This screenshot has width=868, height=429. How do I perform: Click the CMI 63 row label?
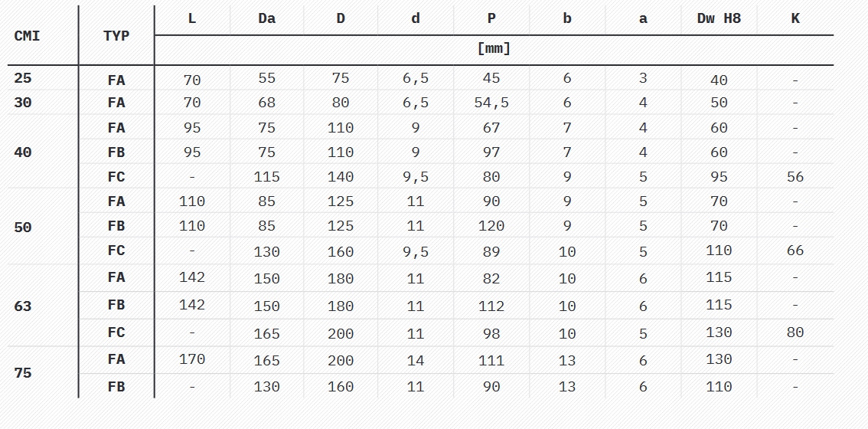[x=23, y=306]
